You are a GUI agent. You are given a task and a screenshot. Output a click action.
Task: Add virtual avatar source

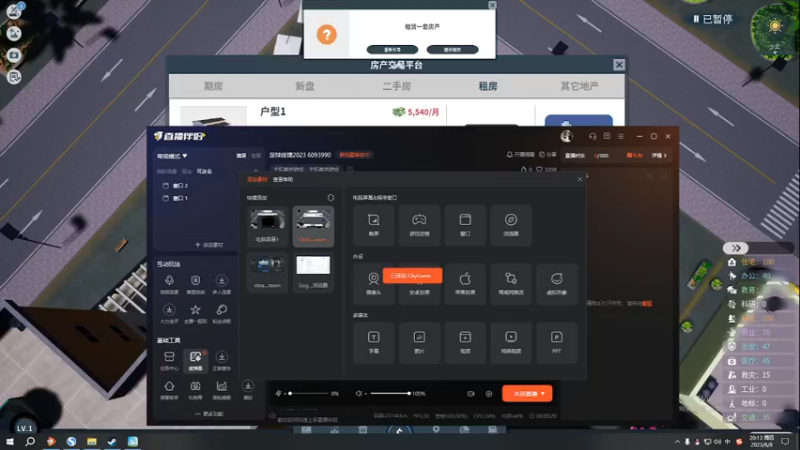click(x=557, y=284)
